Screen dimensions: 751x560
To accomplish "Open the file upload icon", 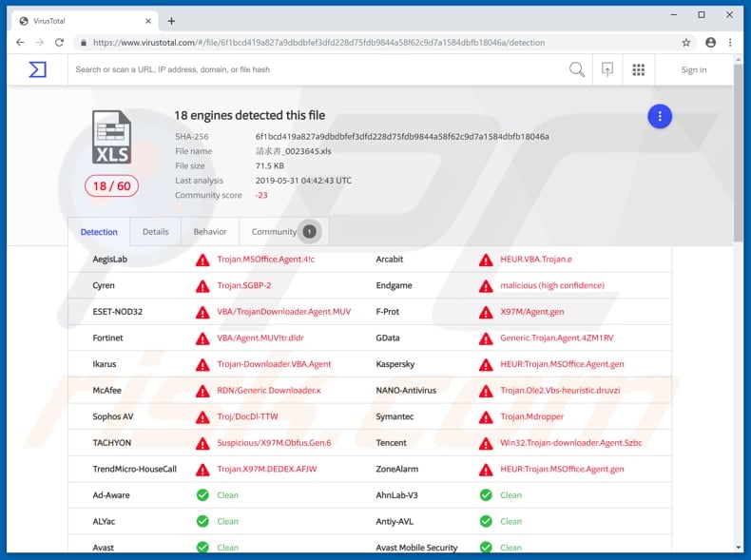I will point(607,70).
